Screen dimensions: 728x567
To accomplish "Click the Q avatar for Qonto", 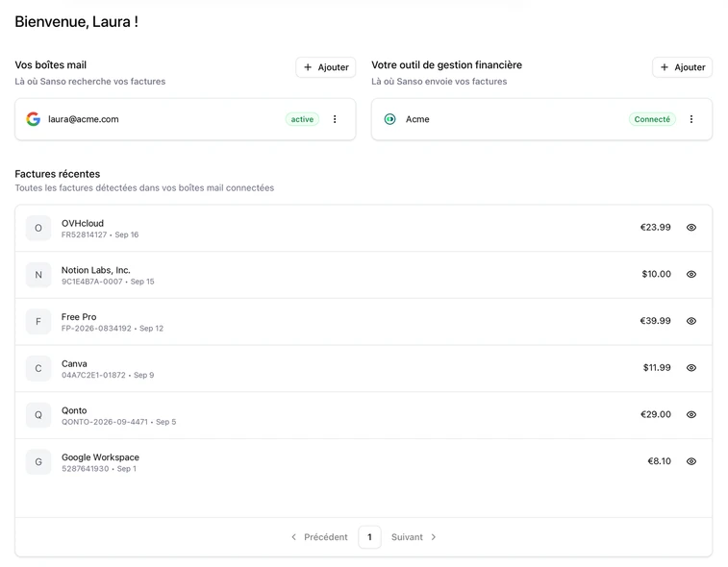I will 38,415.
